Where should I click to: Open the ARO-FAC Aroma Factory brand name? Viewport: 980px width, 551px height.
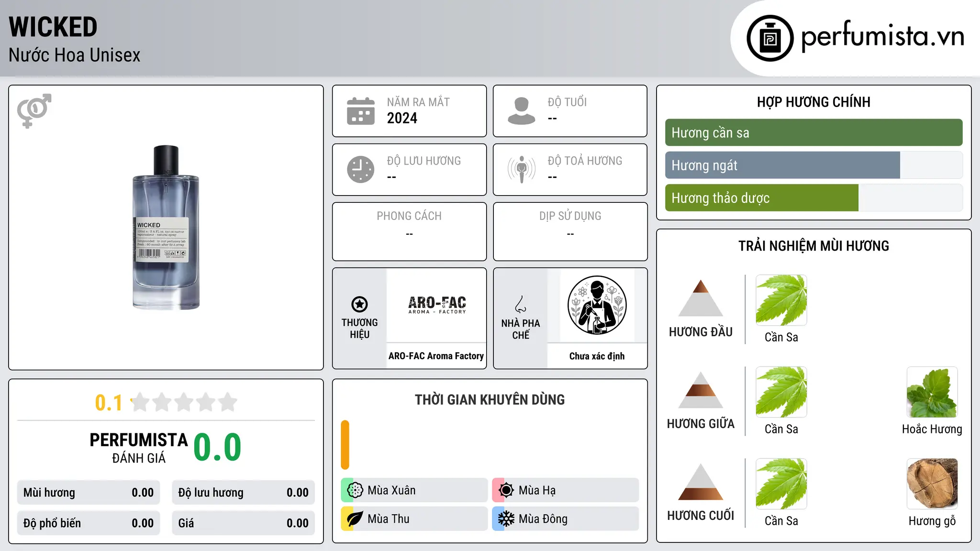tap(436, 356)
